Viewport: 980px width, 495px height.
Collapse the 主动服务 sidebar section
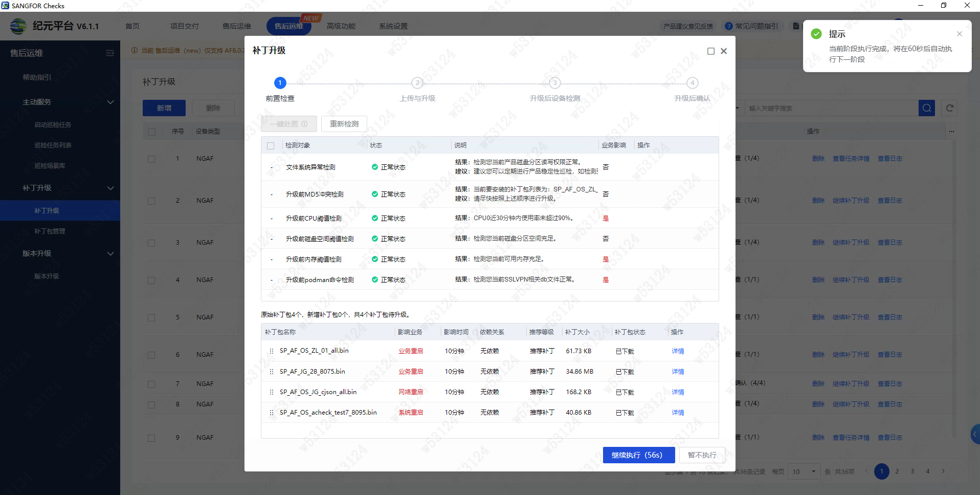[110, 102]
